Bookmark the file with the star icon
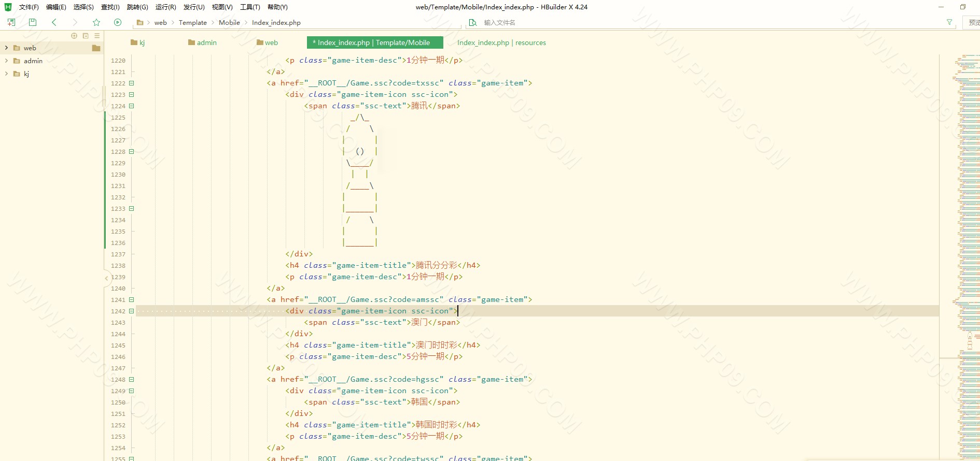Screen dimensions: 980x461 pos(96,22)
